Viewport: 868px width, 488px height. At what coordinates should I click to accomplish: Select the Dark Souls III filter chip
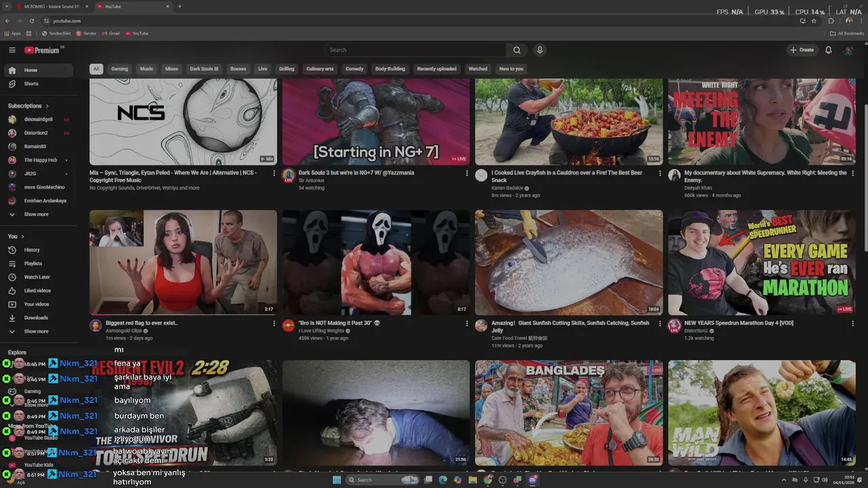pos(204,69)
